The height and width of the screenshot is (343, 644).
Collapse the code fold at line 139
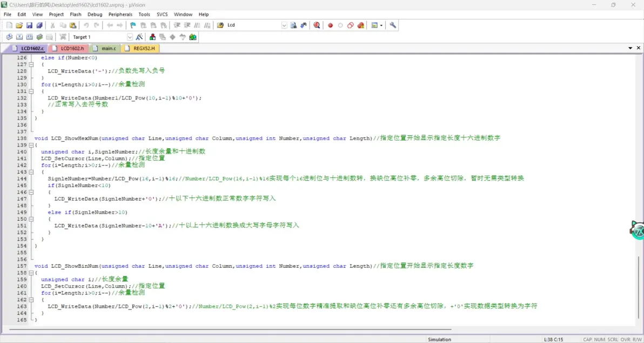point(31,145)
